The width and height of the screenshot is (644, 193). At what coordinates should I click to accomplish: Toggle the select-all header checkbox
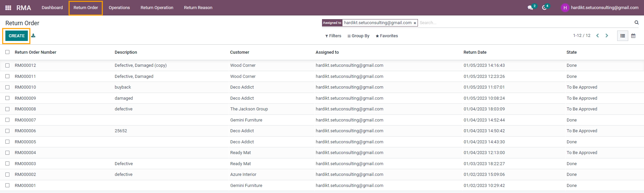pos(7,52)
